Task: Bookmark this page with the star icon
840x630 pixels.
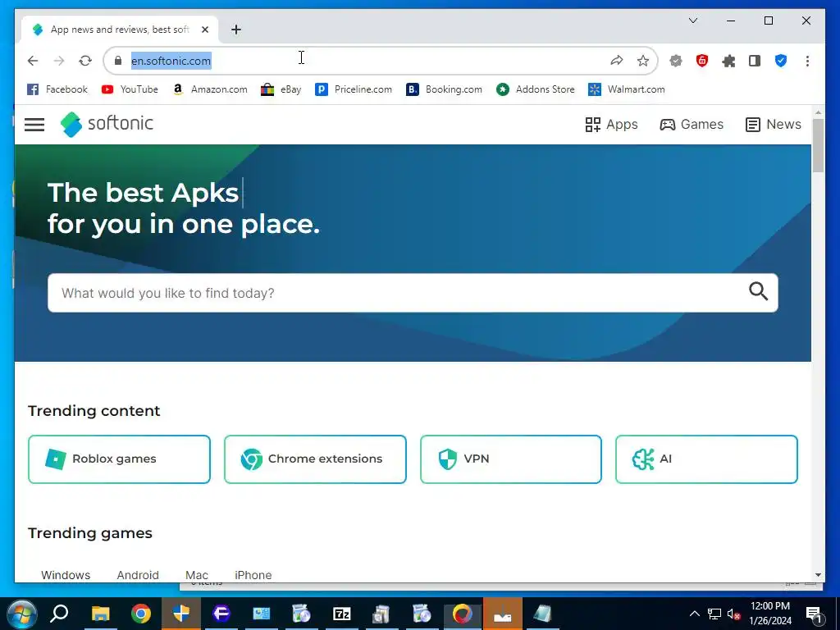Action: (643, 61)
